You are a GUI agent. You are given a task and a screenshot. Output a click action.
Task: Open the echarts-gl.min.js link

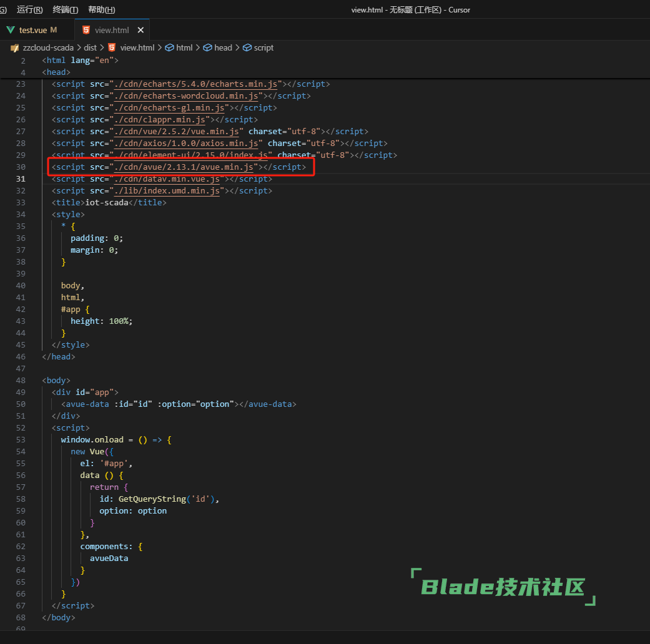point(169,108)
